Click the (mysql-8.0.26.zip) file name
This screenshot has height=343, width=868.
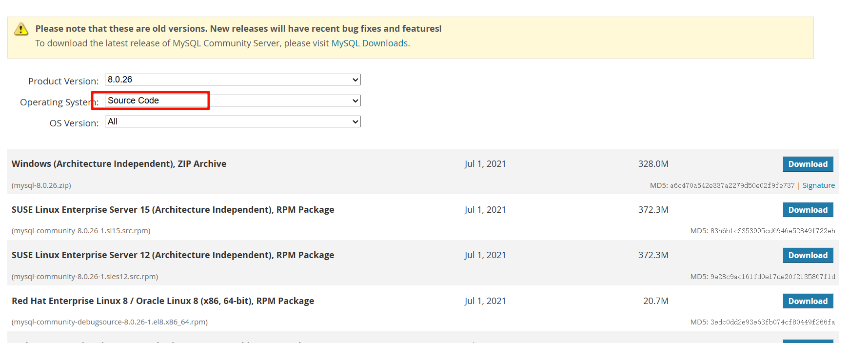[41, 185]
